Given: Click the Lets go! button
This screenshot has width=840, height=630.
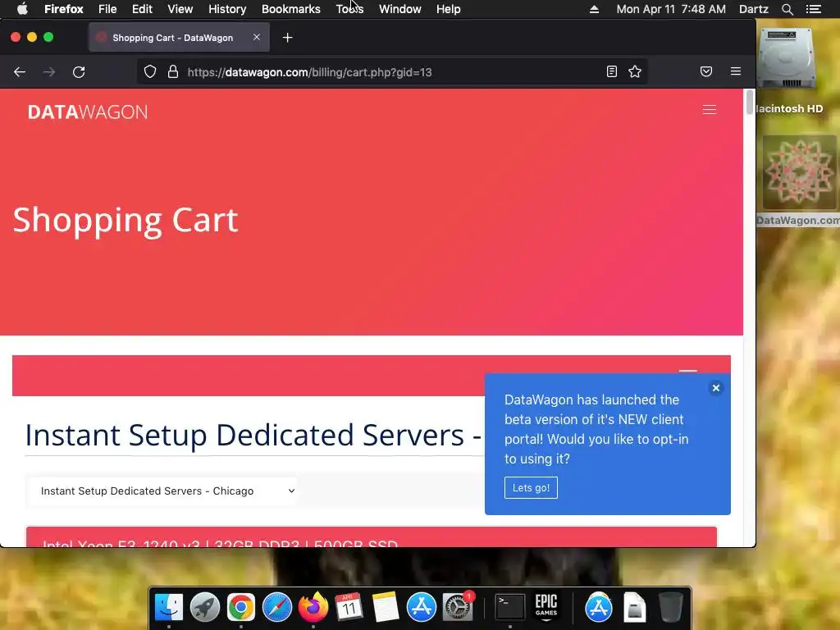Looking at the screenshot, I should [531, 487].
